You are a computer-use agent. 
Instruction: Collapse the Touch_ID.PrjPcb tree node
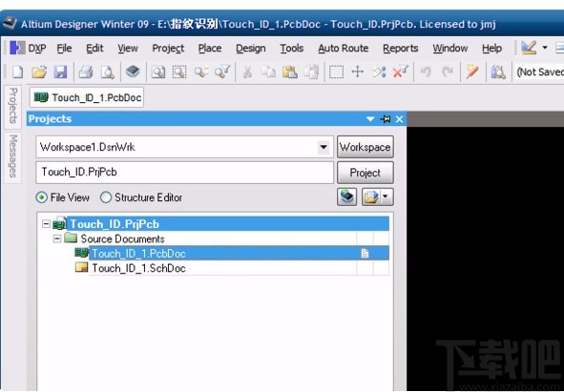coord(46,224)
